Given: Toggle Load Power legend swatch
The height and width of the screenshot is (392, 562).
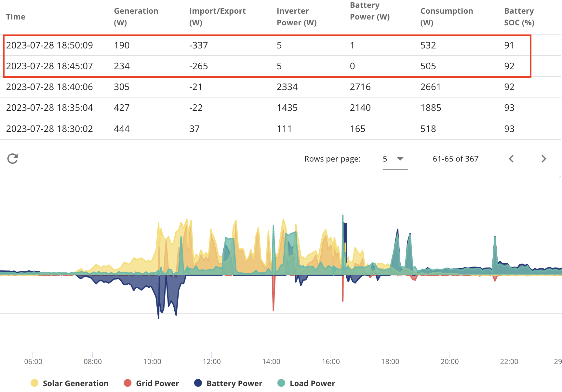Looking at the screenshot, I should pos(281,383).
